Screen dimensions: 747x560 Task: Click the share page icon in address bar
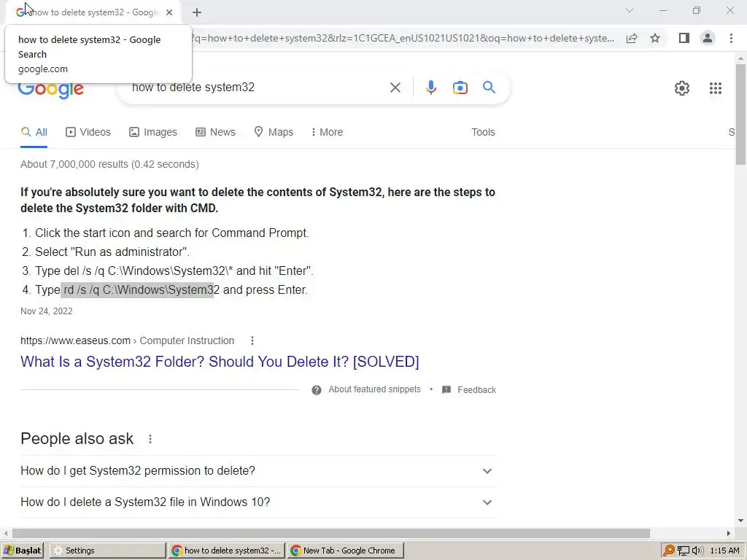tap(632, 38)
